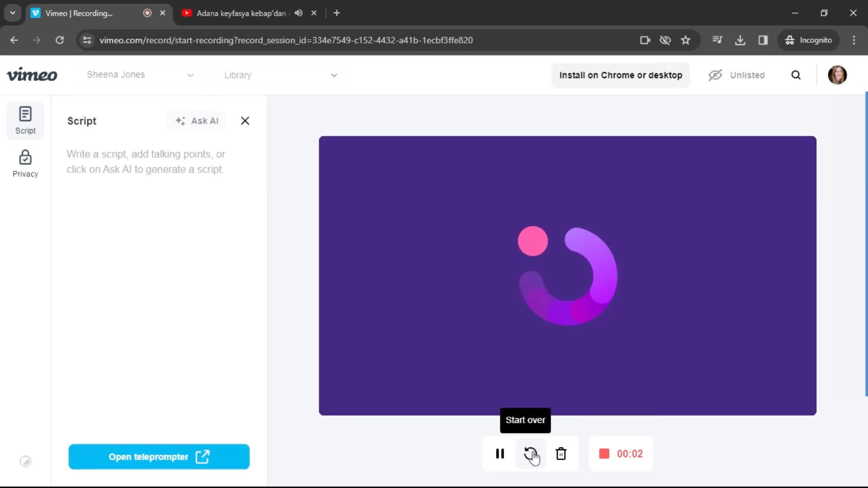This screenshot has width=868, height=488.
Task: Click the Privacy panel icon
Action: pyautogui.click(x=25, y=163)
